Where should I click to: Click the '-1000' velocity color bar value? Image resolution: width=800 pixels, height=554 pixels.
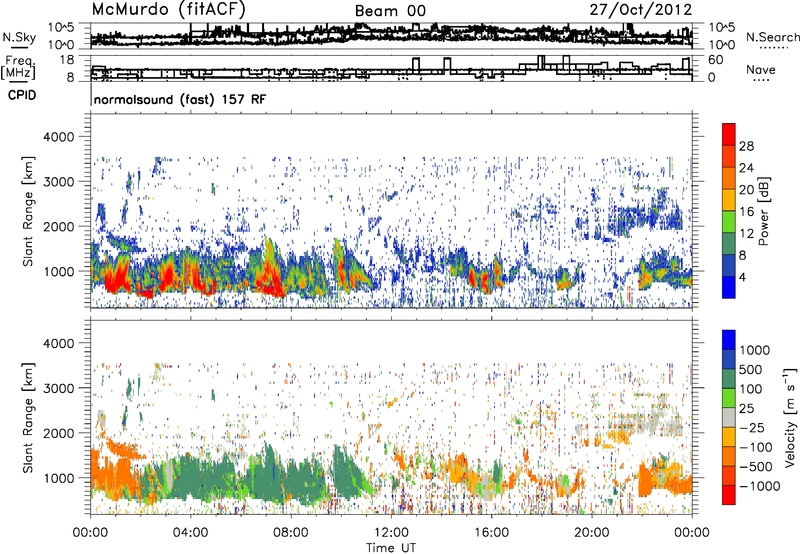[760, 486]
